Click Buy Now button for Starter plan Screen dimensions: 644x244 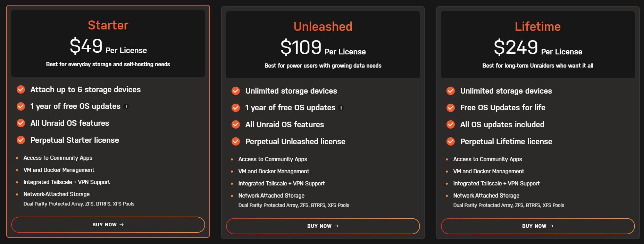tap(108, 225)
